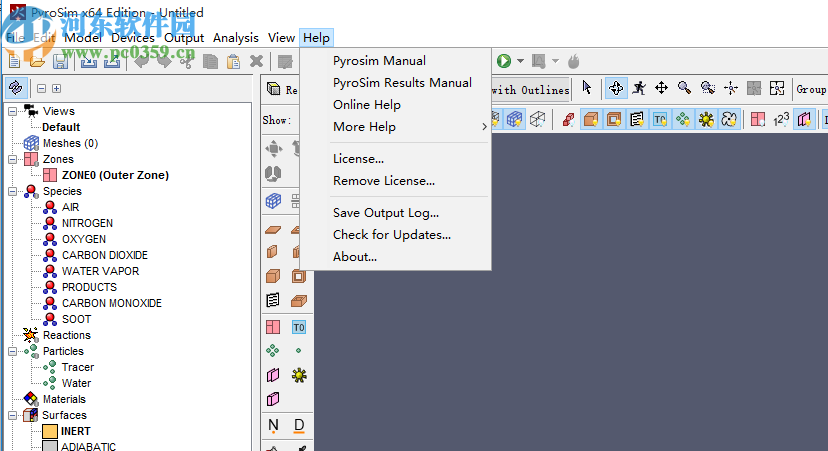Open the with Outlines render dropdown
Image resolution: width=828 pixels, height=451 pixels.
pyautogui.click(x=530, y=90)
